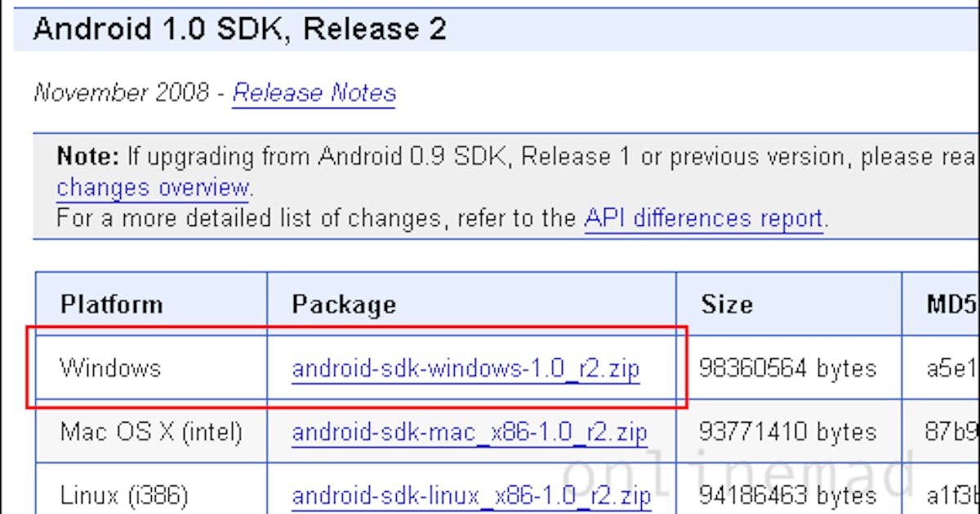Image resolution: width=980 pixels, height=514 pixels.
Task: Click the Platform column header
Action: tap(110, 304)
